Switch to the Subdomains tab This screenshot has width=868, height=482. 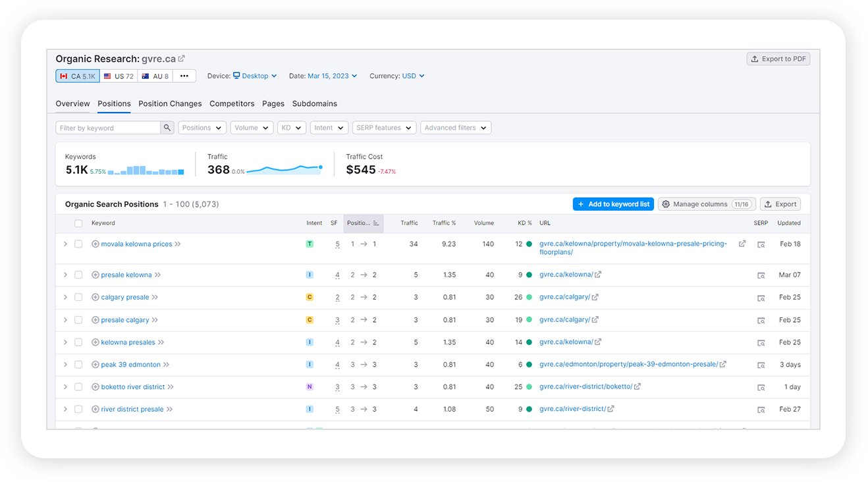coord(315,103)
